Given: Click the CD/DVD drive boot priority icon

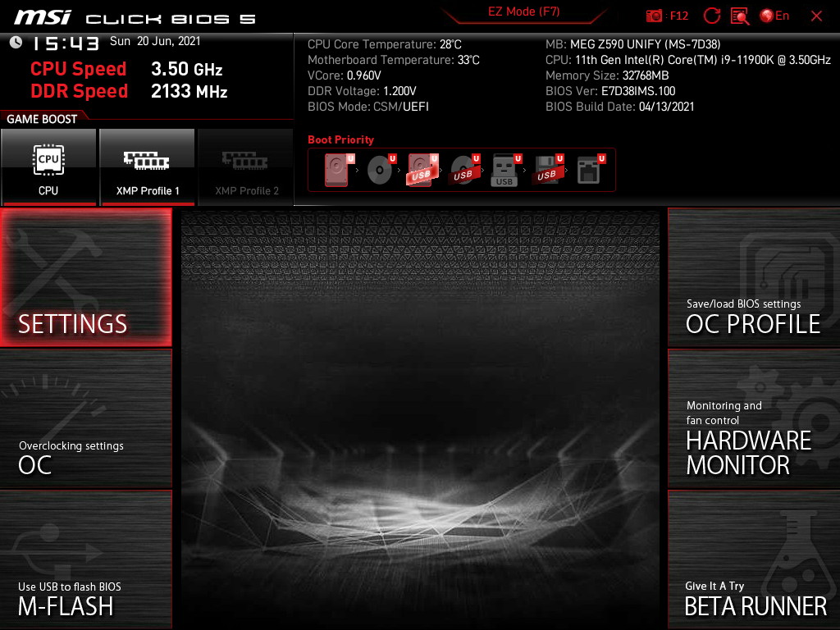Looking at the screenshot, I should click(381, 170).
